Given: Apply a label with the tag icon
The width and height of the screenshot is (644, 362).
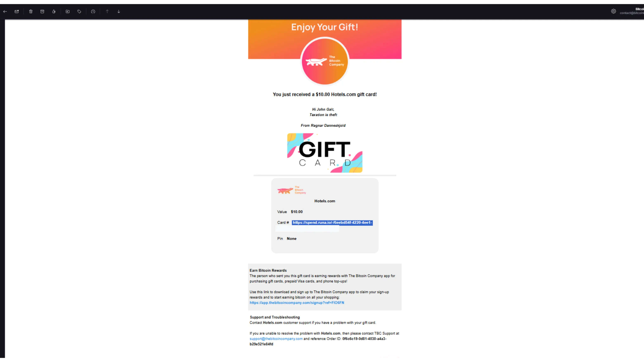Looking at the screenshot, I should click(79, 12).
